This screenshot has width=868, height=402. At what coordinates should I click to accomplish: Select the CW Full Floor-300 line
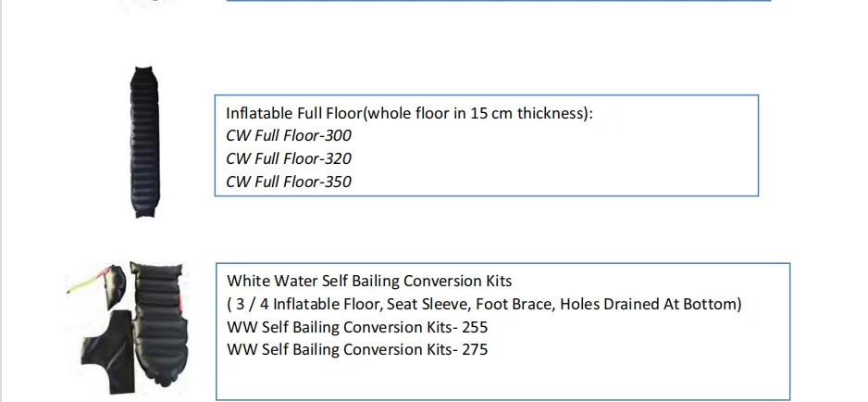[289, 135]
